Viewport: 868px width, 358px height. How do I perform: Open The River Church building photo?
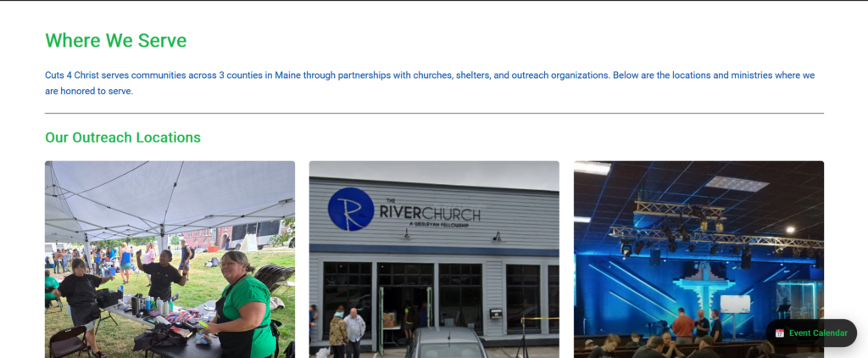(x=434, y=260)
